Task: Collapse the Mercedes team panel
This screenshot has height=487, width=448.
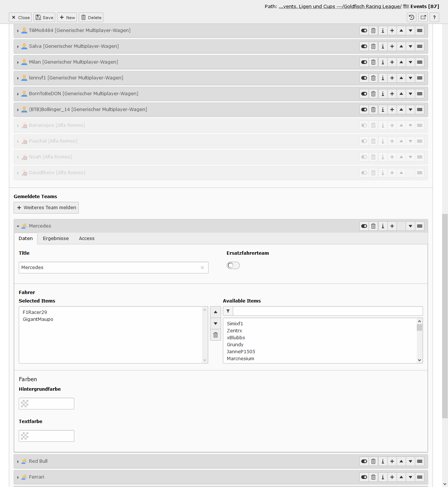Action: click(x=18, y=226)
